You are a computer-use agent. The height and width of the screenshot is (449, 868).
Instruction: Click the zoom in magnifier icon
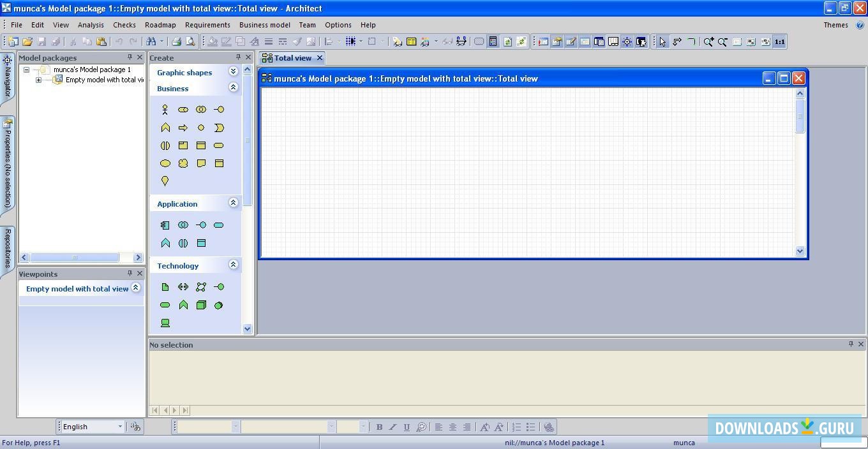pyautogui.click(x=708, y=42)
